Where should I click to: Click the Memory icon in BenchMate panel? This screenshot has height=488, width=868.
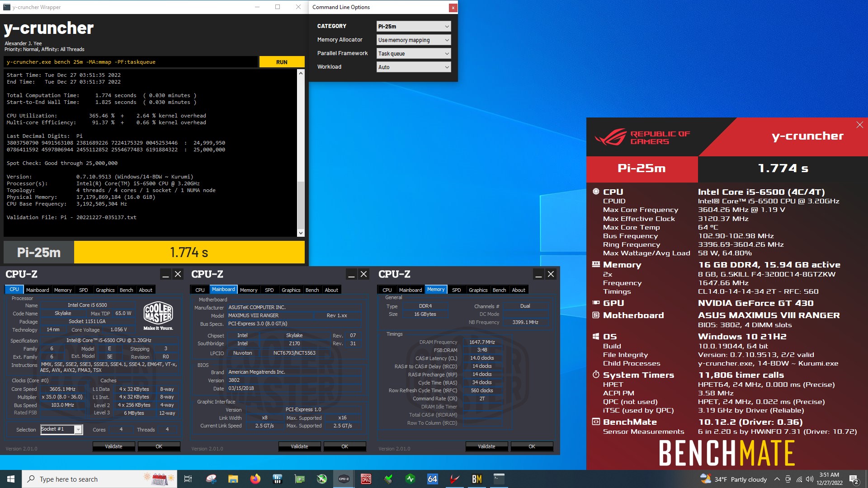(596, 264)
